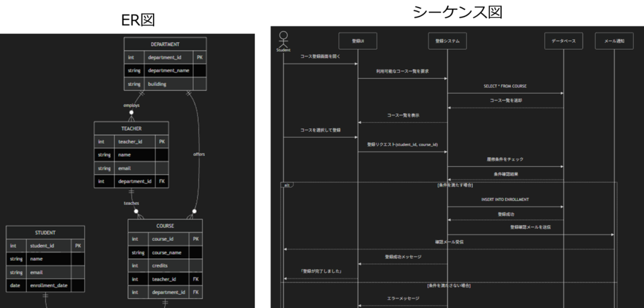Click the コース登録画面を開く message label

pos(320,57)
